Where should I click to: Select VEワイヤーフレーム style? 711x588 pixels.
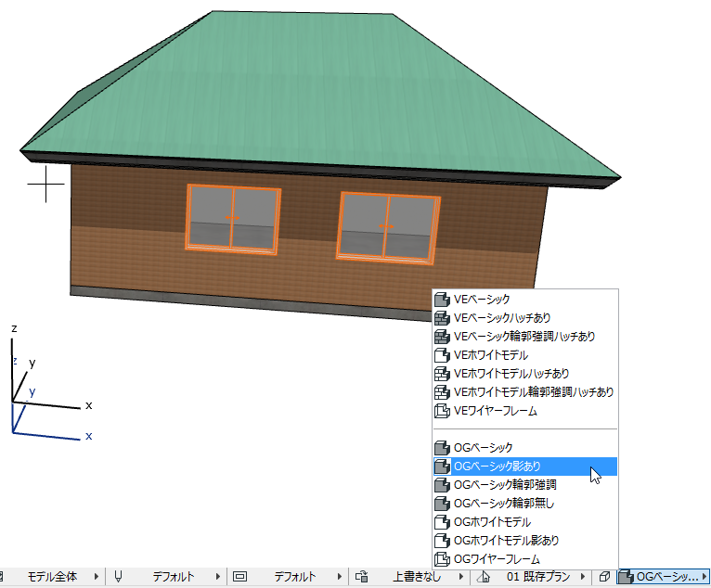[x=525, y=411]
